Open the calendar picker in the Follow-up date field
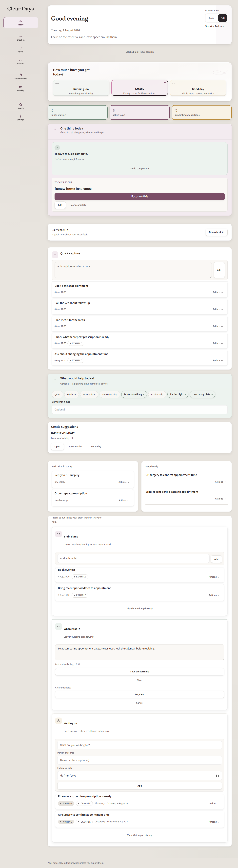 (x=217, y=776)
